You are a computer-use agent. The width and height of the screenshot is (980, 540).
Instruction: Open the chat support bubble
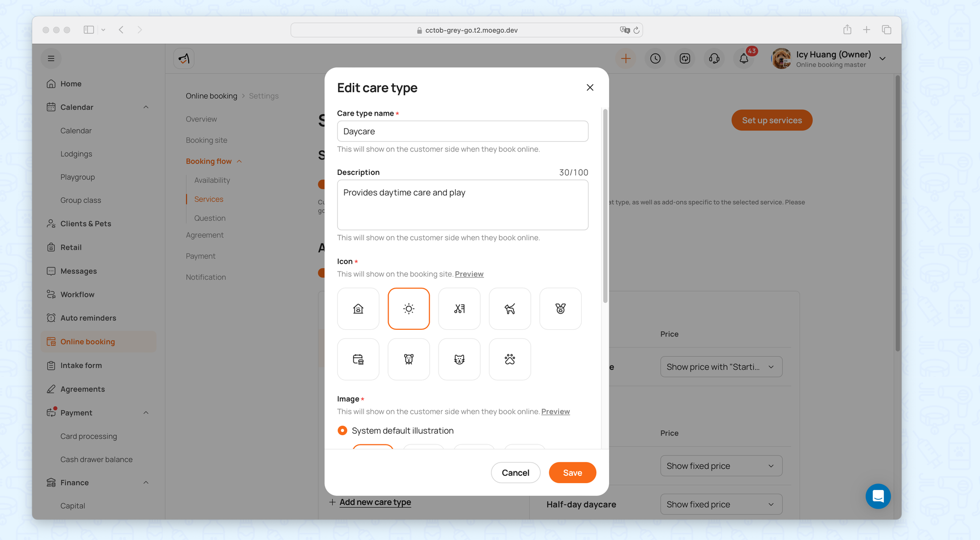click(878, 496)
